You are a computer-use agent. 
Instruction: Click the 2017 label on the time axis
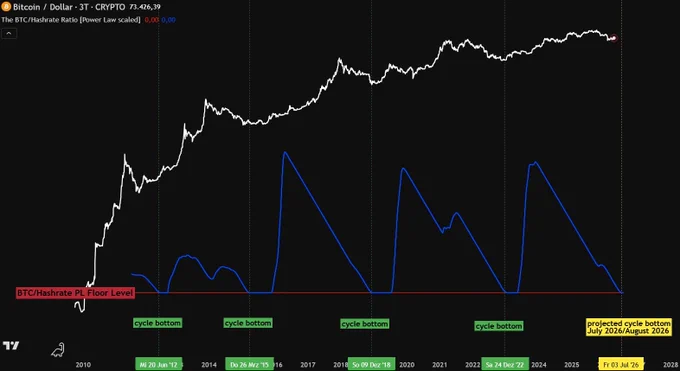(x=308, y=365)
